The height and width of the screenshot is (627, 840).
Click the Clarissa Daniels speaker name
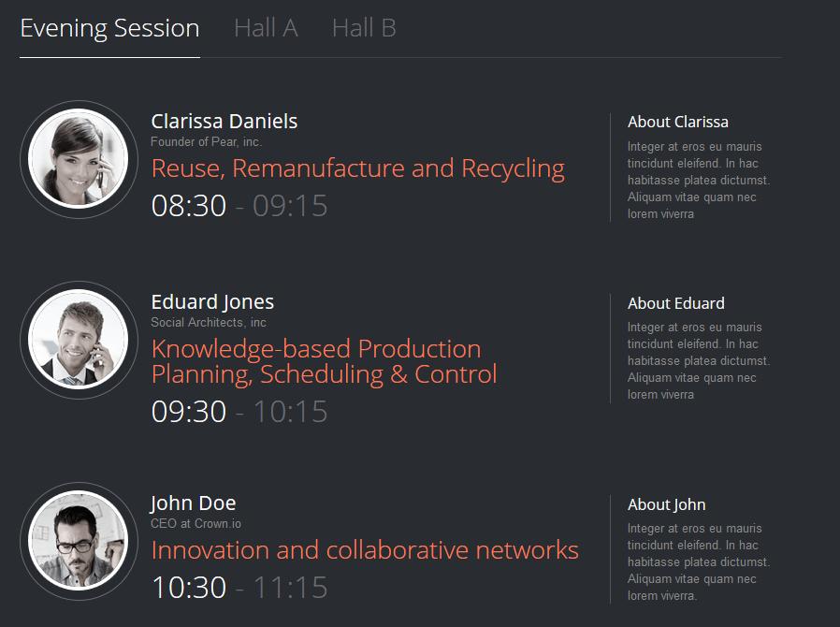[x=224, y=122]
